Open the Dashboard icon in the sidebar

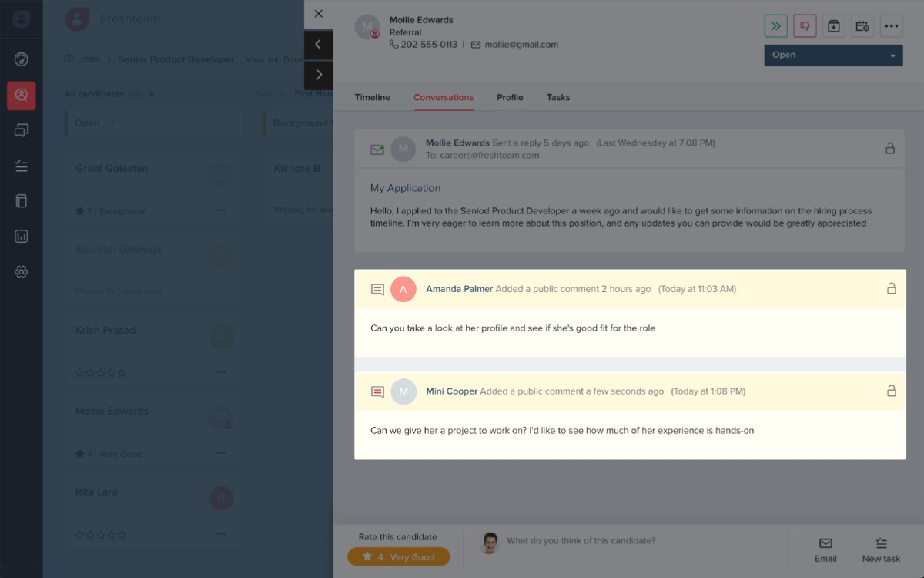(21, 59)
